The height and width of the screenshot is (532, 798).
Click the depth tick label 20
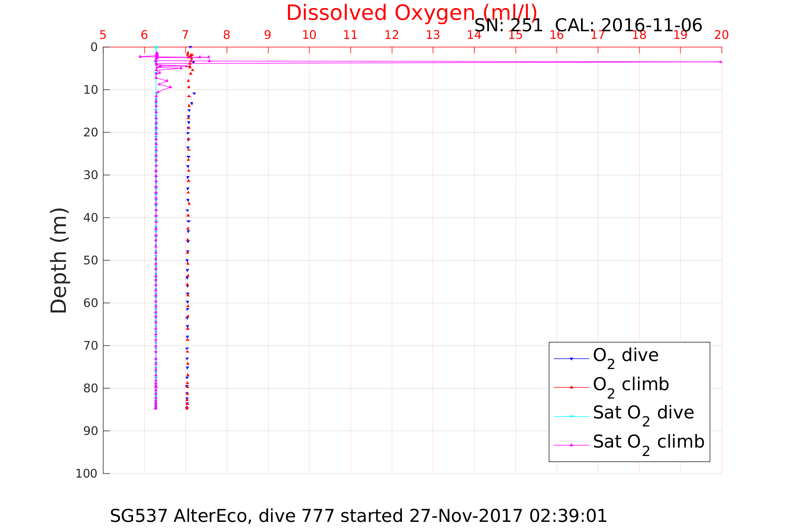click(91, 133)
